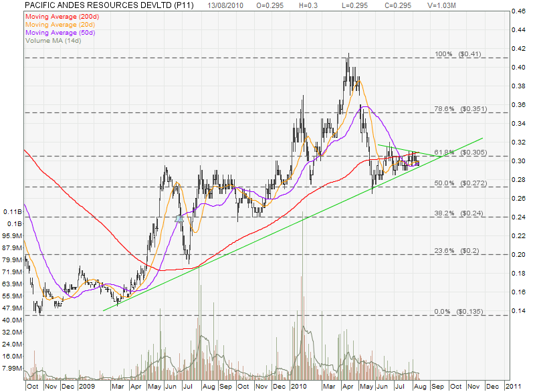Click the 0.1B volume axis label
Viewport: 535px width, 392px height.
click(x=14, y=224)
